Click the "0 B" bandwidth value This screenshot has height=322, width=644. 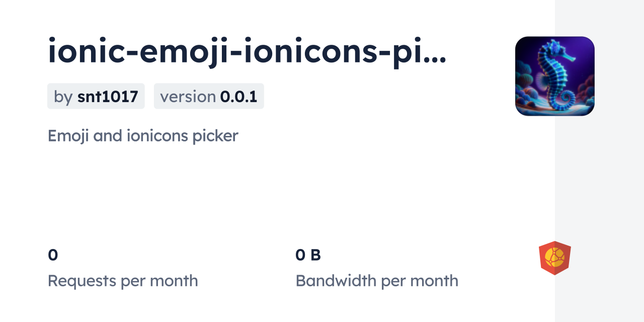point(308,255)
